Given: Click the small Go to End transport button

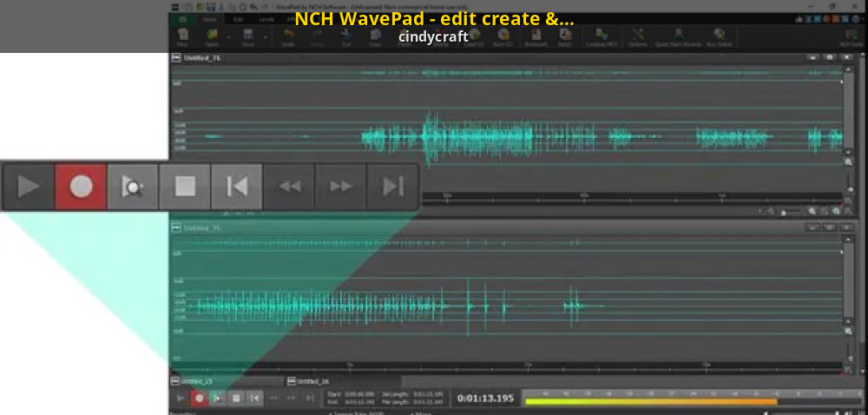Looking at the screenshot, I should click(x=310, y=398).
